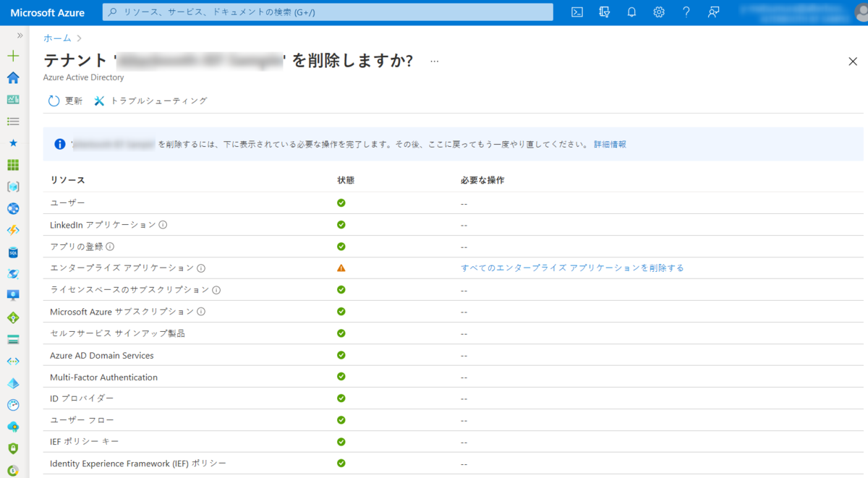Click the 必要な操作 column header
Viewport: 868px width, 478px height.
[x=482, y=180]
